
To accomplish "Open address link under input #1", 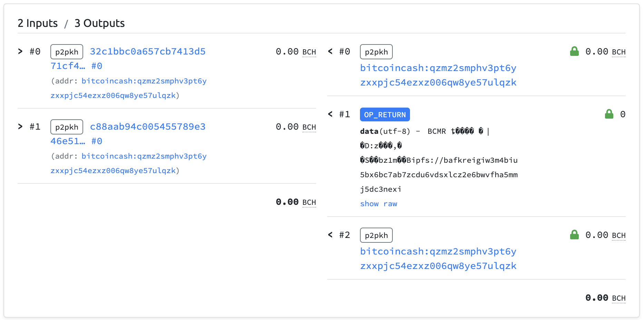I will (x=144, y=156).
